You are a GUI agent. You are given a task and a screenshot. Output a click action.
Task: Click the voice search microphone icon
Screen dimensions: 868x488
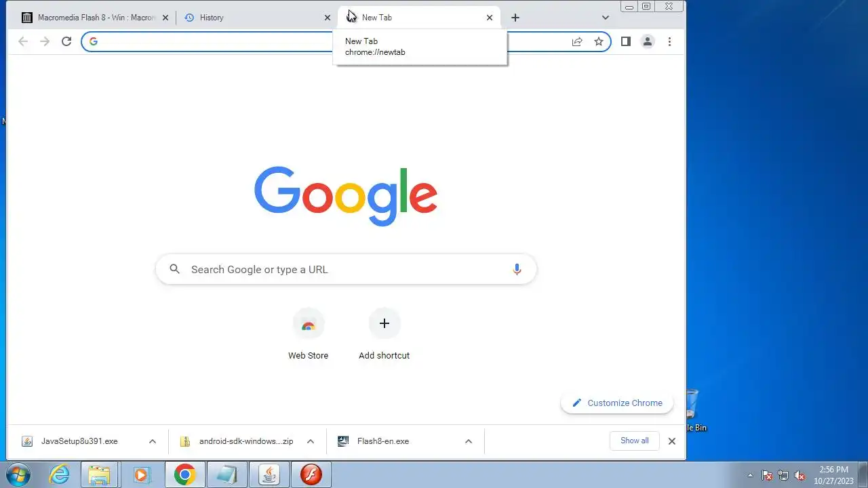517,269
